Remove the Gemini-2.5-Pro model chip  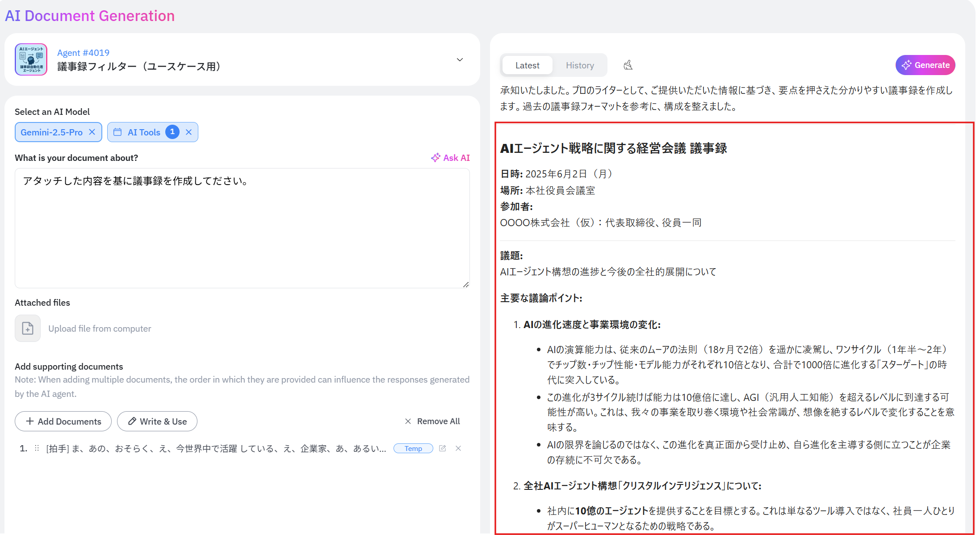point(92,132)
